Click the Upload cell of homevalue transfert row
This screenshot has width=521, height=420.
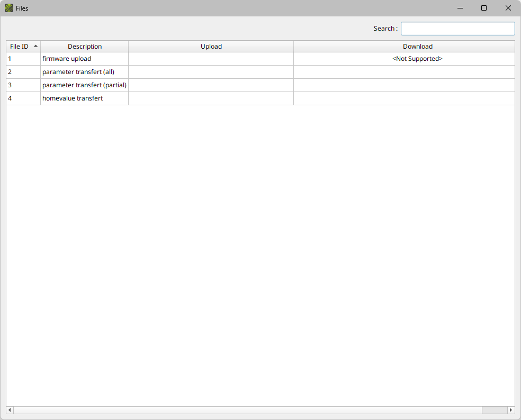click(211, 98)
